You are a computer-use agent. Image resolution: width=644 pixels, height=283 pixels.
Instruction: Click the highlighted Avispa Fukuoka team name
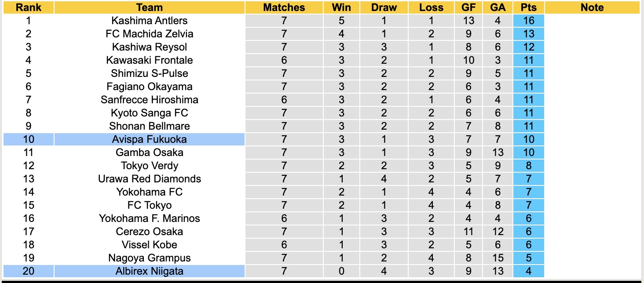tap(150, 139)
